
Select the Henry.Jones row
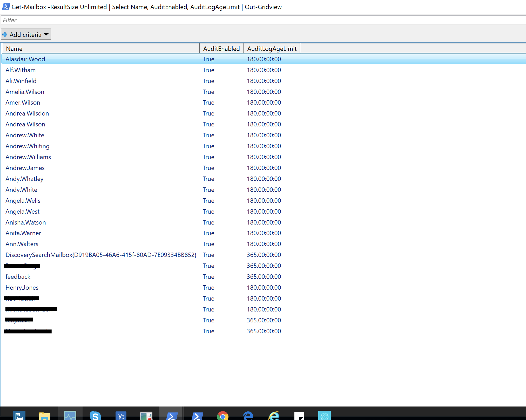click(x=22, y=288)
